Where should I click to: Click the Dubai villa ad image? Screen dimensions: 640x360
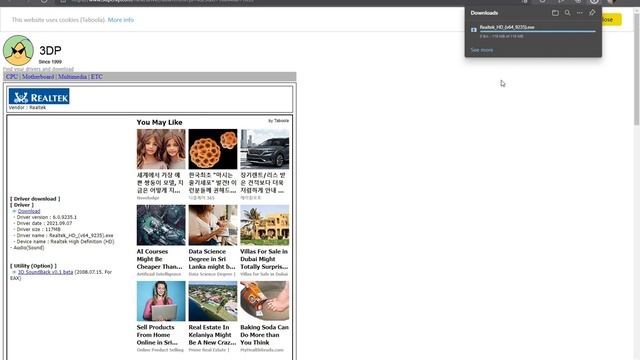[264, 225]
